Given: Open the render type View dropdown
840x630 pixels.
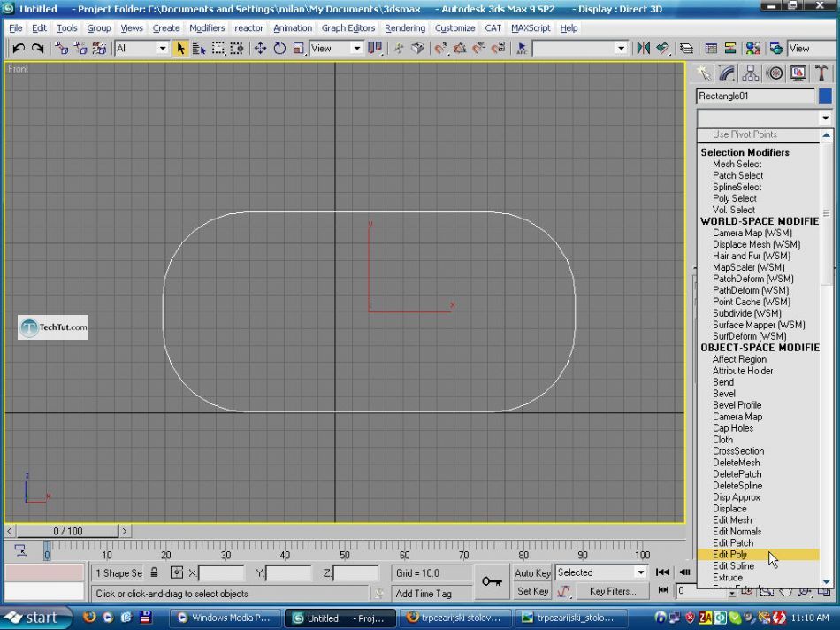Looking at the screenshot, I should (x=812, y=49).
